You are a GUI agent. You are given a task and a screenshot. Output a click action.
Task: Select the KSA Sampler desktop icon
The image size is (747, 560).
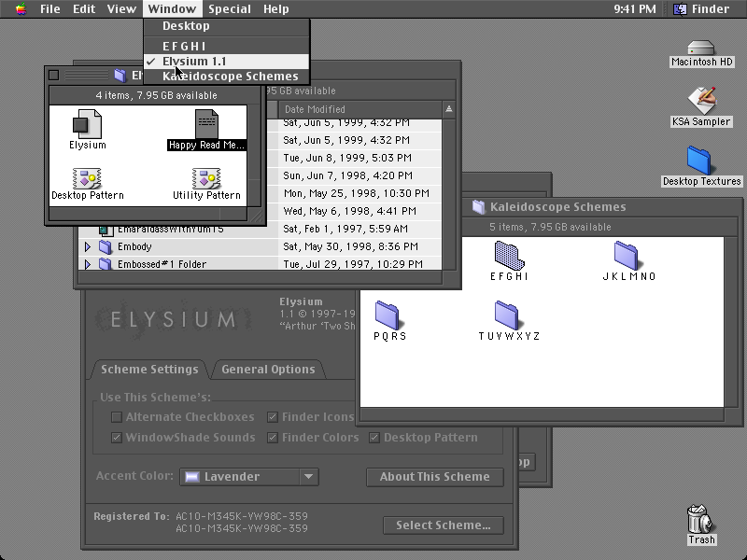click(701, 100)
